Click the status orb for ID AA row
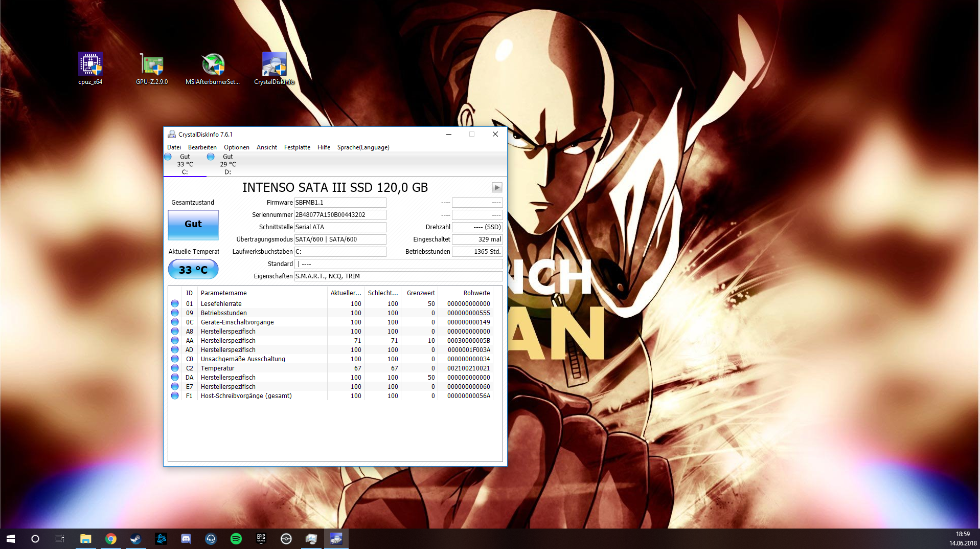The width and height of the screenshot is (980, 549). (175, 340)
